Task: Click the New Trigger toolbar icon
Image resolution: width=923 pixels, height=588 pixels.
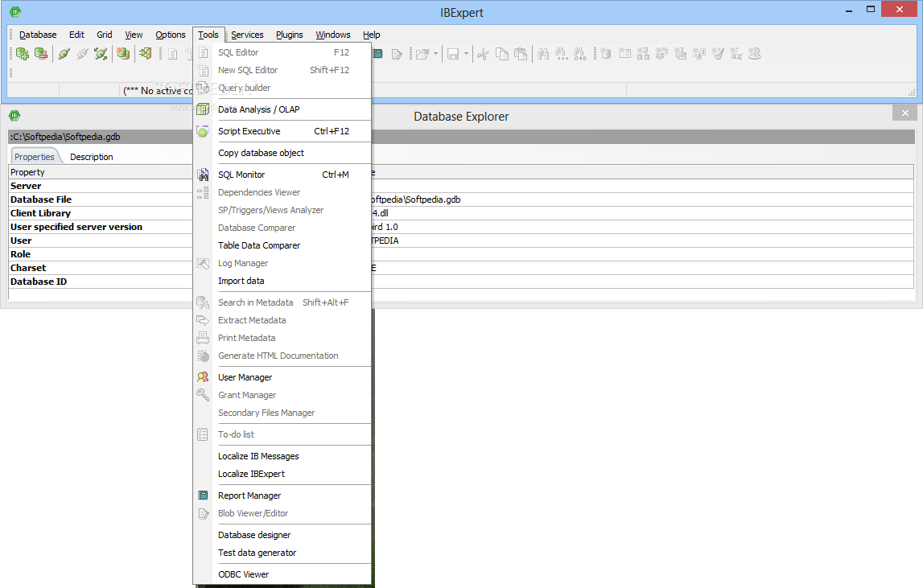Action: (x=681, y=54)
